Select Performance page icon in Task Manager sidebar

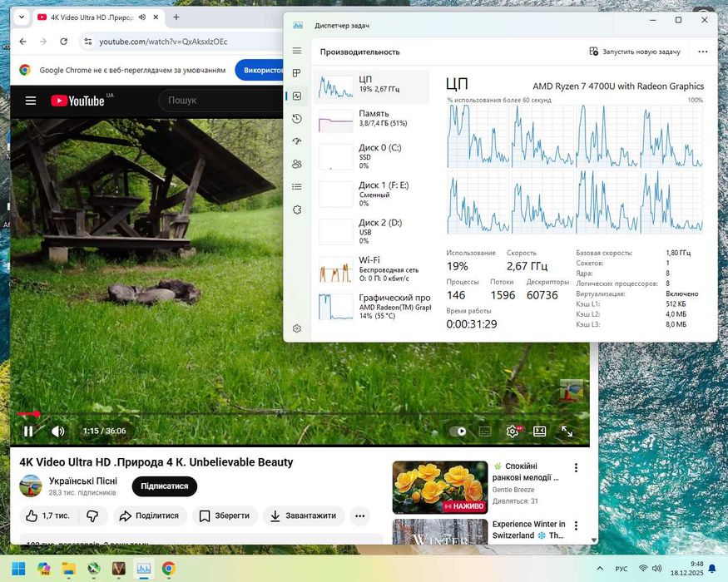point(297,96)
